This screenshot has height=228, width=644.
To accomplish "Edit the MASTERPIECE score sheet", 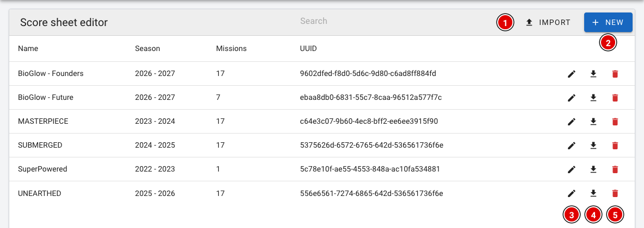I will tap(571, 122).
